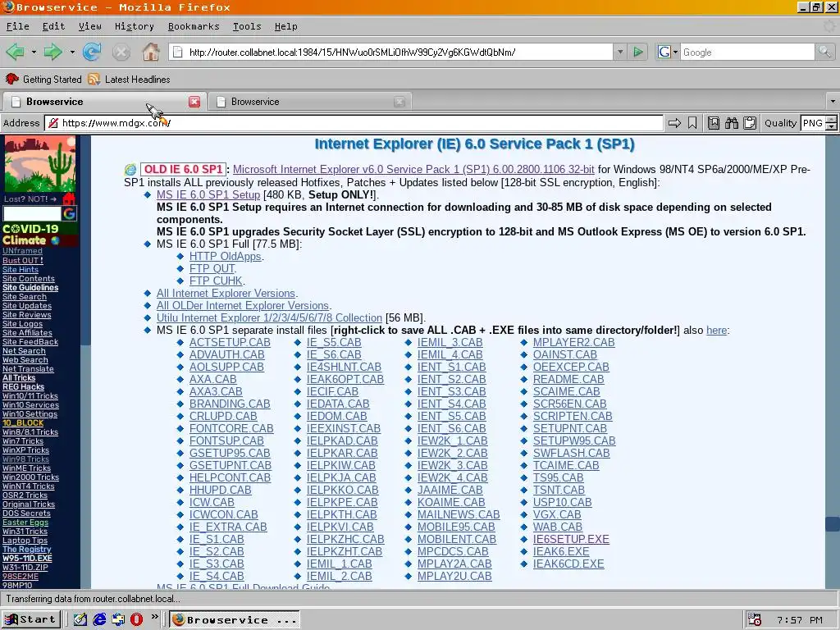Switch to the second Browservice tab
The image size is (840, 630).
click(310, 102)
